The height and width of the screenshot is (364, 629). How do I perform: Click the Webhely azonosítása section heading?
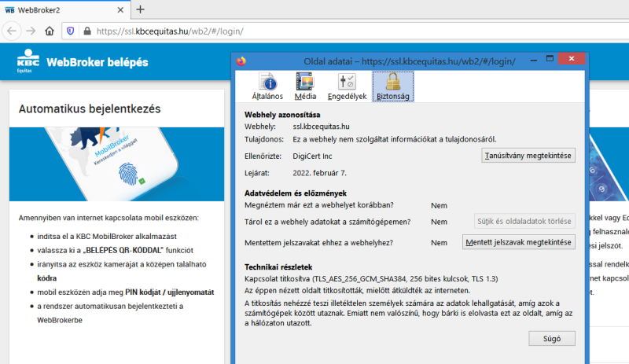282,115
